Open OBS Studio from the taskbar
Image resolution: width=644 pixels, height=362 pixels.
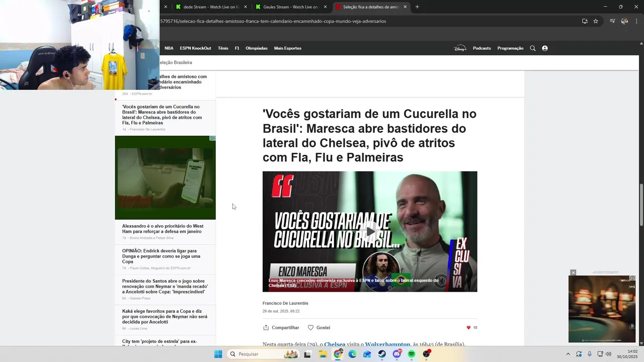pos(427,354)
